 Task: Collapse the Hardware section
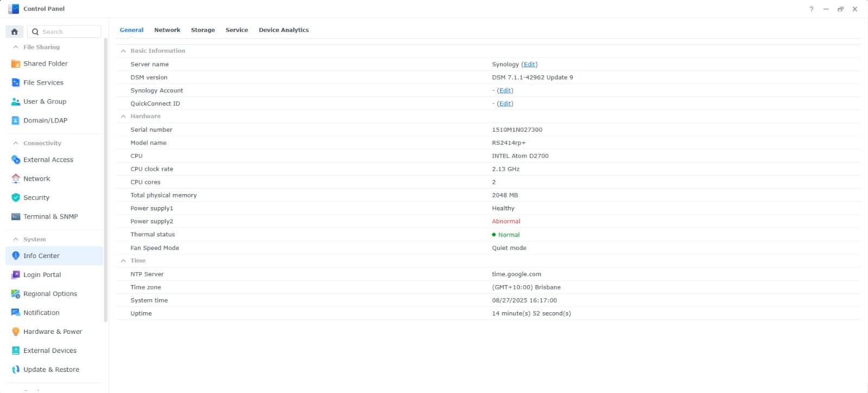(123, 117)
